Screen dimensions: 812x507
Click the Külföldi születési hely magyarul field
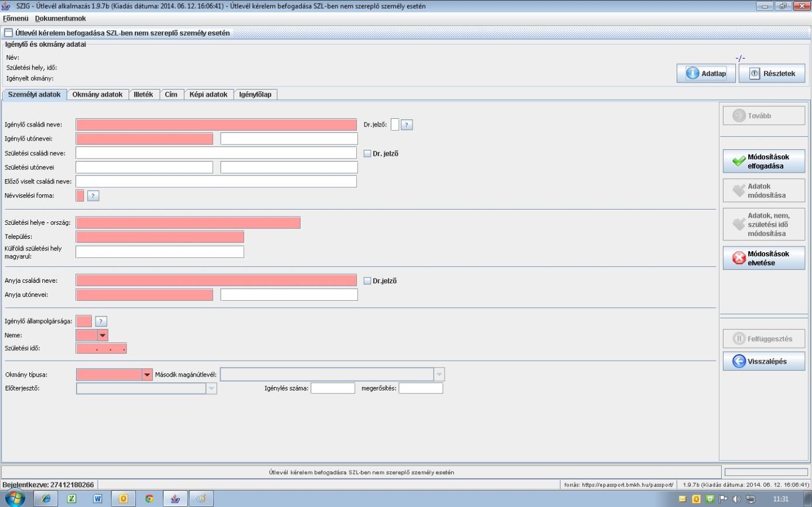[160, 252]
